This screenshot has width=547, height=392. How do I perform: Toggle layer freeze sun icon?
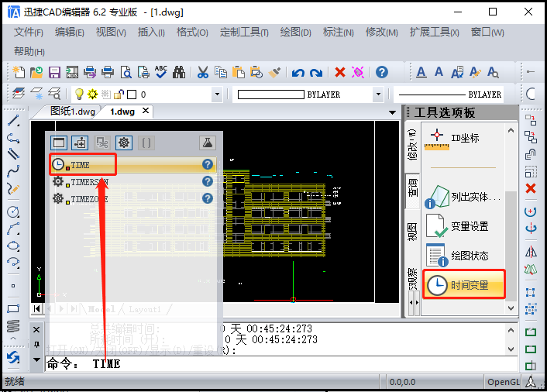92,94
